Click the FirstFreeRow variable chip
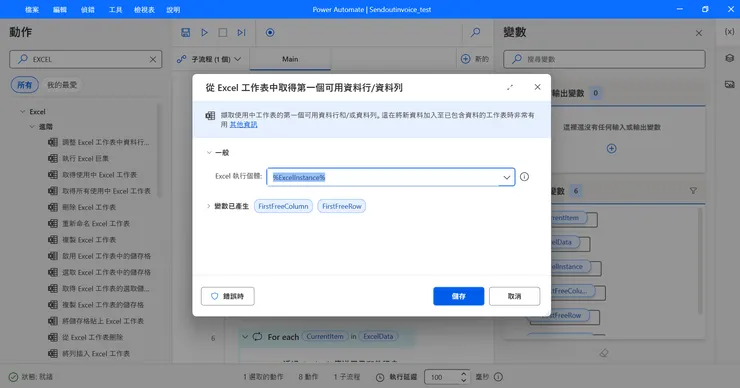Screen dimensions: 740x388 pyautogui.click(x=342, y=206)
